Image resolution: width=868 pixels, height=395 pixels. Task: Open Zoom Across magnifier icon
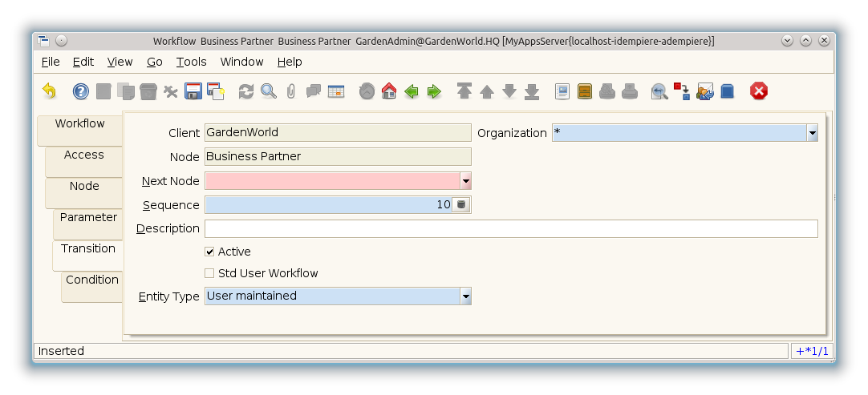(x=659, y=91)
